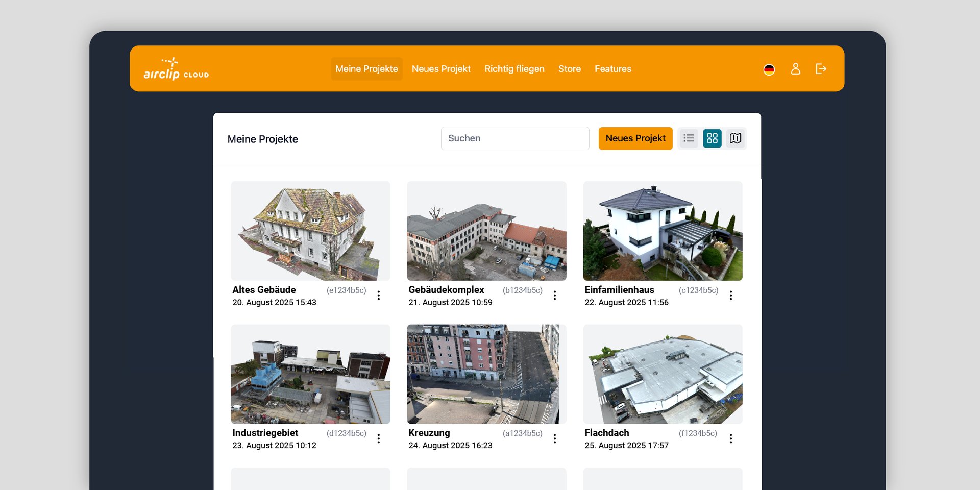Open options menu for Flachdach
Viewport: 980px width, 490px height.
(x=731, y=438)
